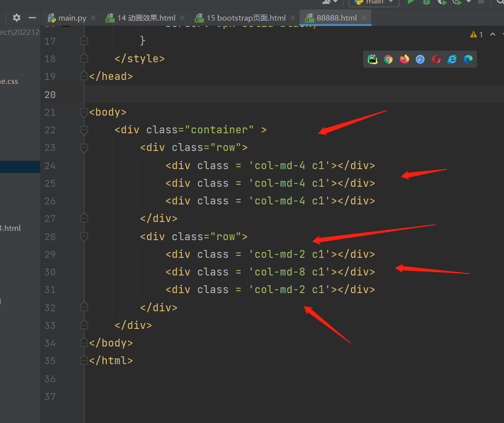Viewport: 504px width, 423px height.
Task: Toggle fold marker at closing body tag
Action: (84, 343)
